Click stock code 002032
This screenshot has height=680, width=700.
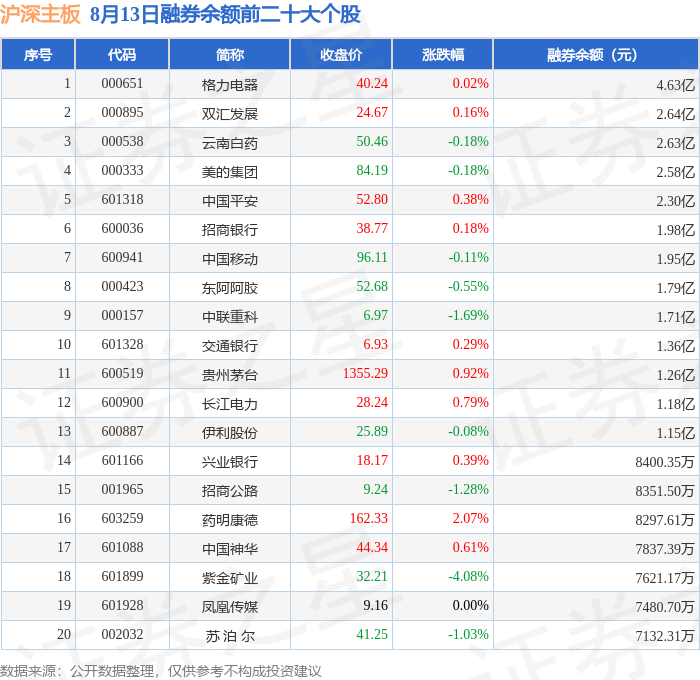pyautogui.click(x=122, y=634)
